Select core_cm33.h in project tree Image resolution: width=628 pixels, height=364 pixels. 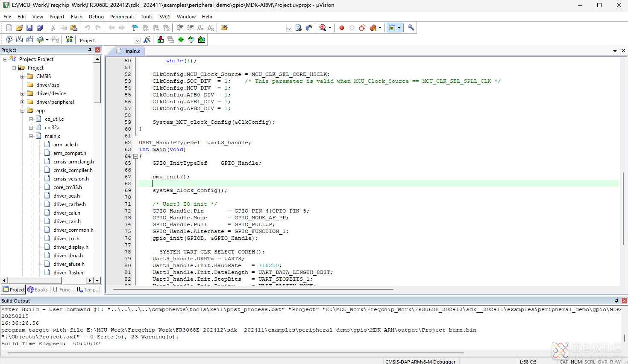[67, 187]
